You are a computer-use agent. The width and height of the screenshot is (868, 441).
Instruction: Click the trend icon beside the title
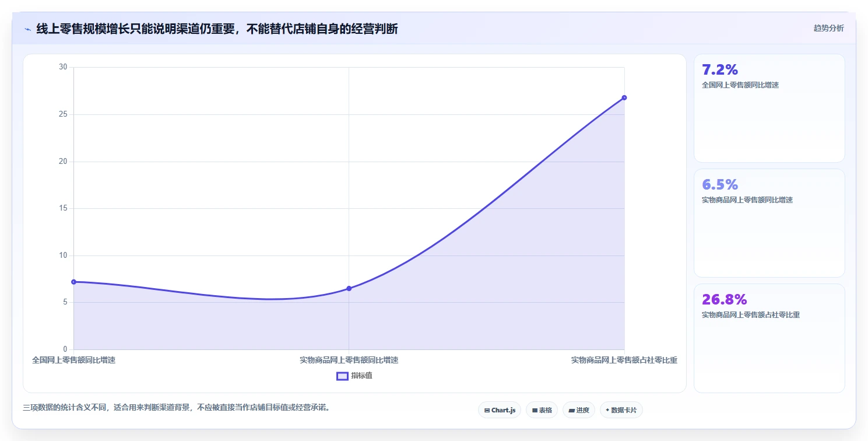click(27, 29)
